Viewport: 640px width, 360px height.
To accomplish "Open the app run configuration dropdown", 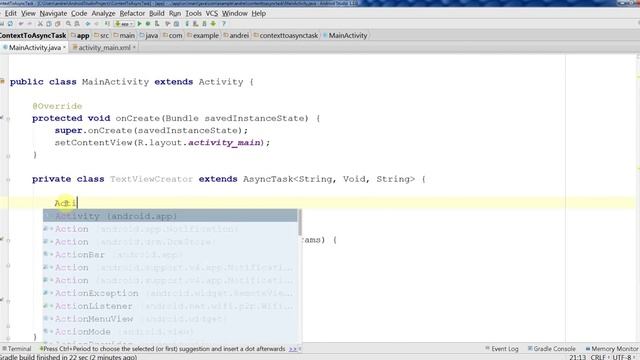I will tap(124, 24).
